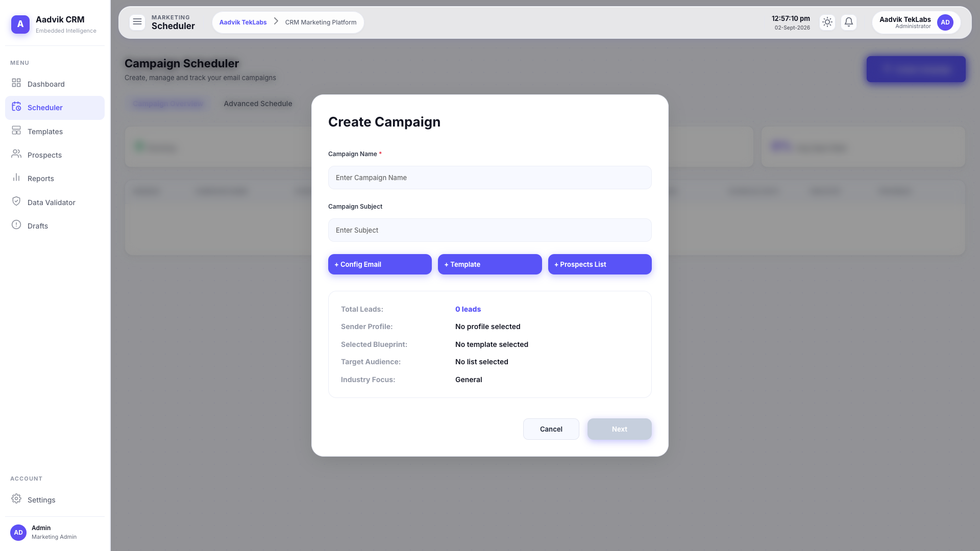Go to the Templates menu item
The width and height of the screenshot is (980, 551).
(x=55, y=132)
